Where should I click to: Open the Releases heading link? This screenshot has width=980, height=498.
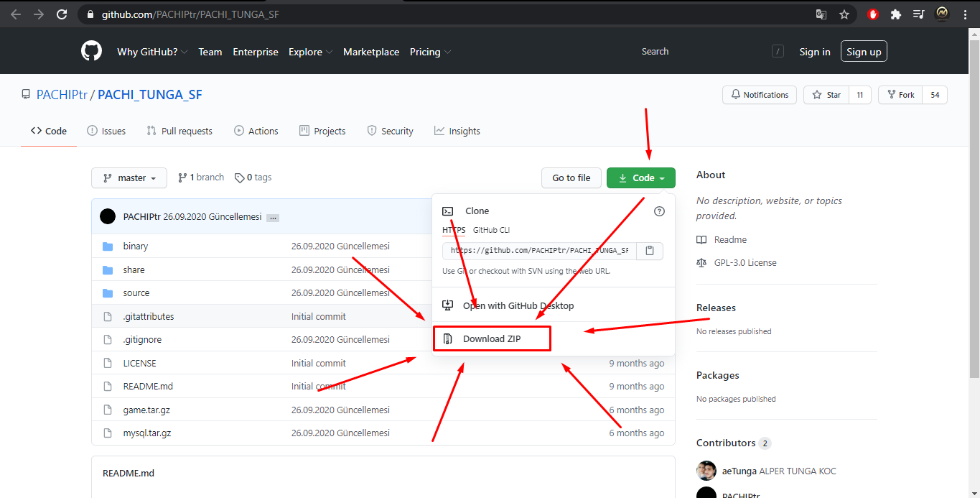pos(716,308)
